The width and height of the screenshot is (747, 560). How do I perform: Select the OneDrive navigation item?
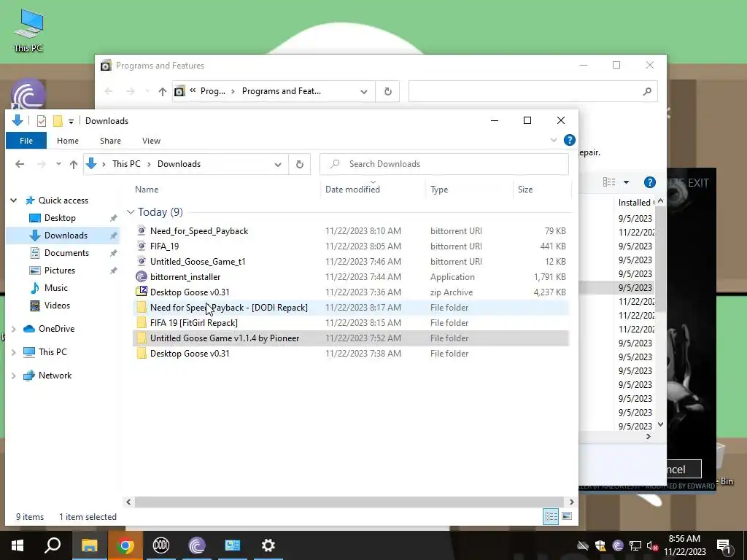click(x=56, y=329)
